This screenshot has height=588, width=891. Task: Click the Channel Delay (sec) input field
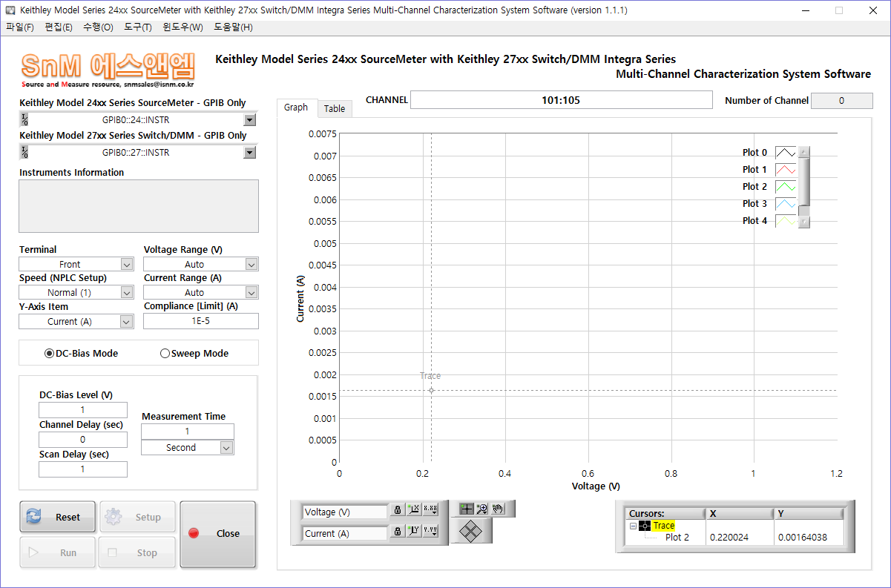[x=83, y=440]
